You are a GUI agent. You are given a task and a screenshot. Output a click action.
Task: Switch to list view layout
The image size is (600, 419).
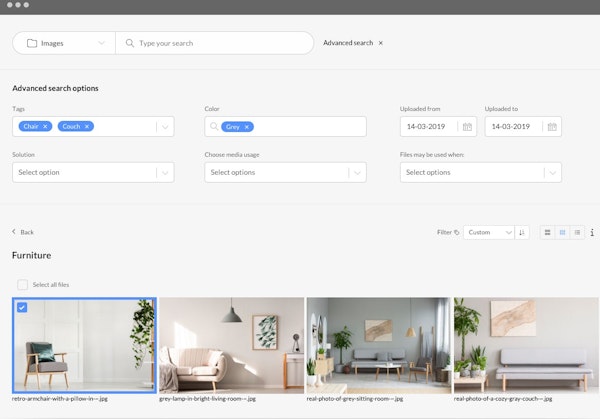tap(577, 232)
